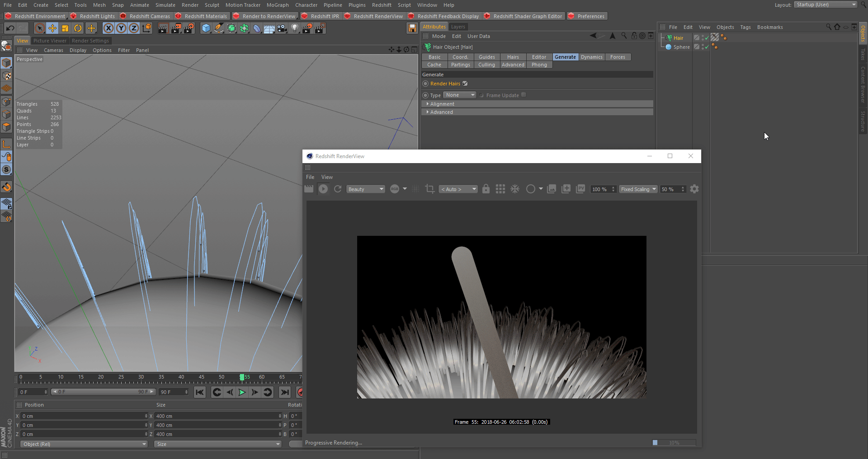
Task: Select the Rotate tool
Action: pyautogui.click(x=78, y=28)
